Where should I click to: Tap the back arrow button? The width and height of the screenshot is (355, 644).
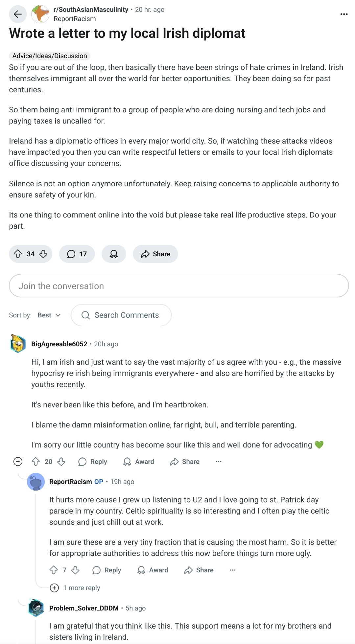coord(18,14)
